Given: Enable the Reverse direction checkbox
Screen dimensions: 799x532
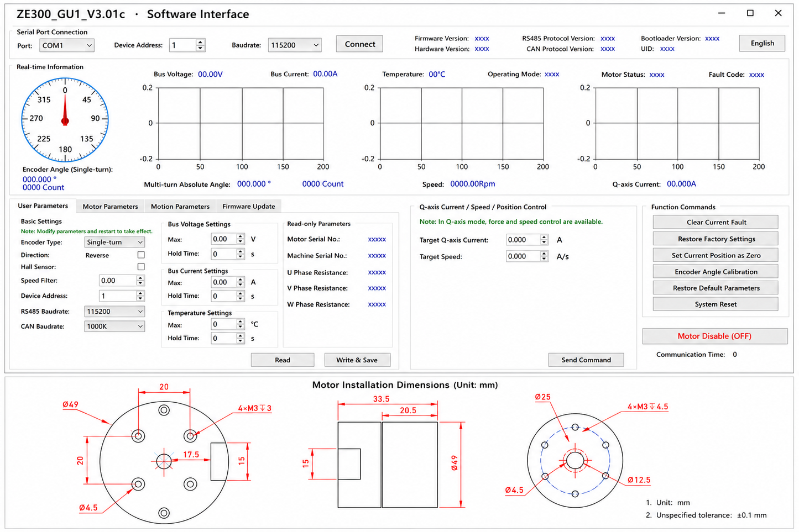Looking at the screenshot, I should 141,255.
